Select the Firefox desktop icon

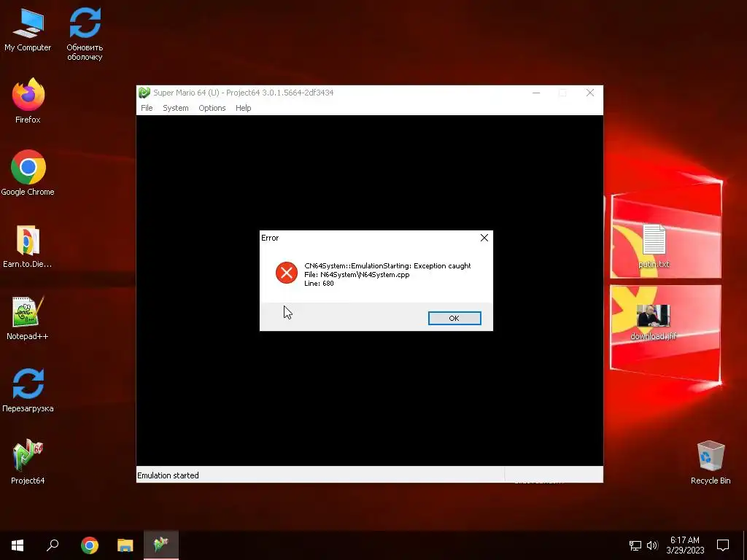click(x=28, y=101)
